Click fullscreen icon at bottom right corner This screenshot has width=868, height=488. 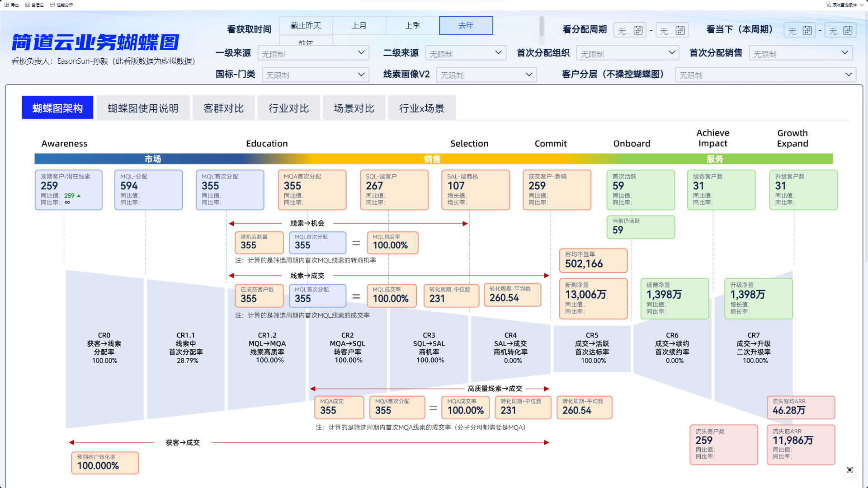coord(849,470)
